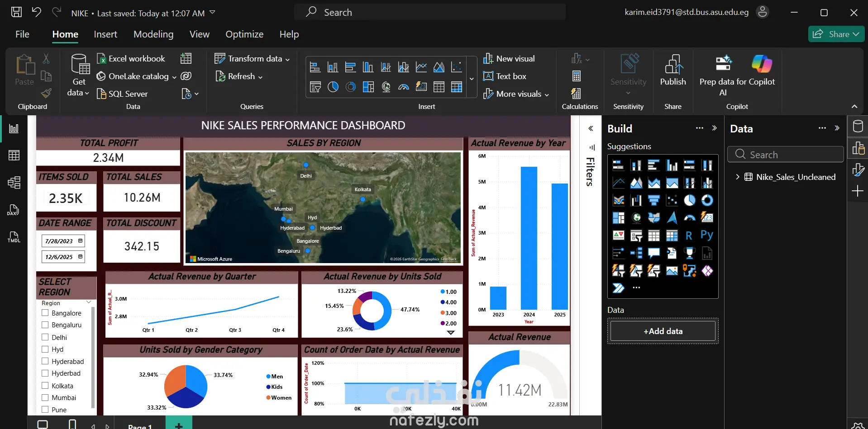Open the OneLake catalog dropdown
Image resolution: width=868 pixels, height=429 pixels.
(x=174, y=77)
